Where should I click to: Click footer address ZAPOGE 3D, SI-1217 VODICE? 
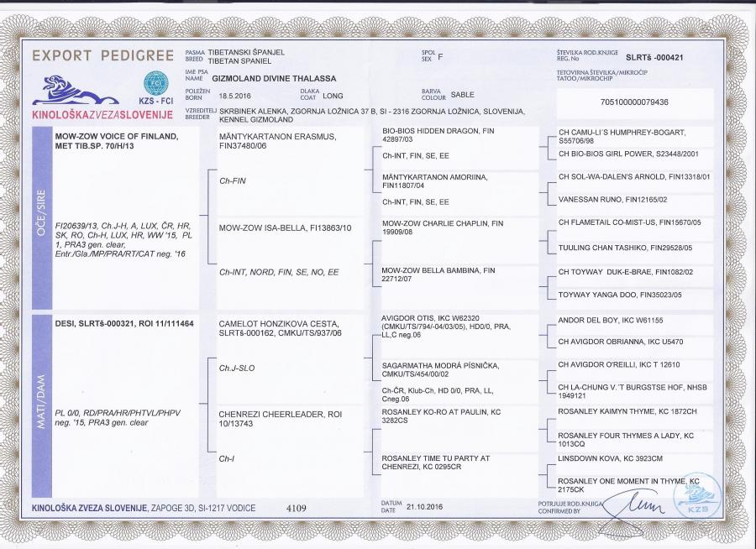pyautogui.click(x=203, y=508)
